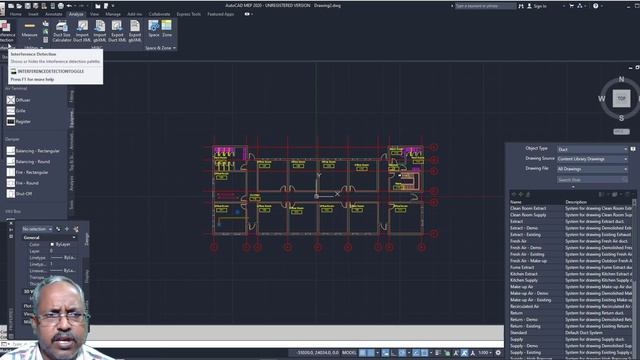
Task: Select Balancing - Round damper
Action: click(28, 162)
